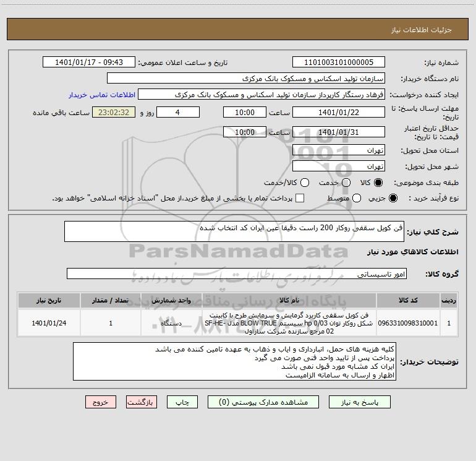Image resolution: width=476 pixels, height=461 pixels.
Task: Click the چاپ print button
Action: coord(182,402)
